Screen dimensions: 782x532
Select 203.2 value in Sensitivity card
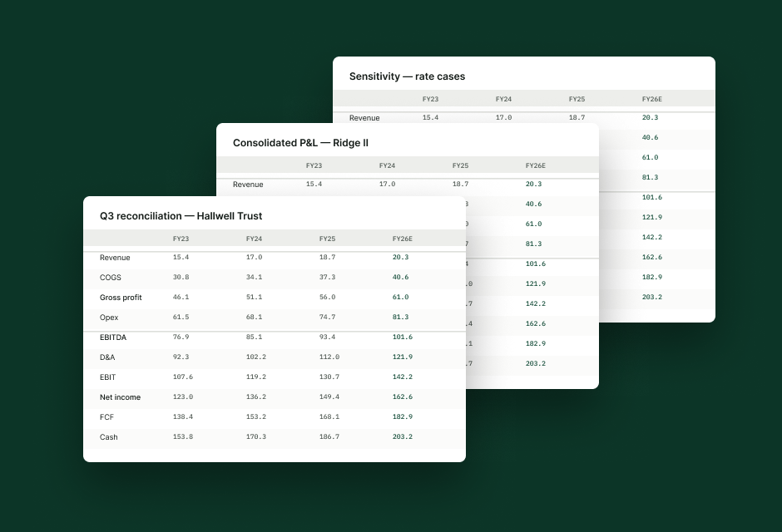tap(652, 297)
